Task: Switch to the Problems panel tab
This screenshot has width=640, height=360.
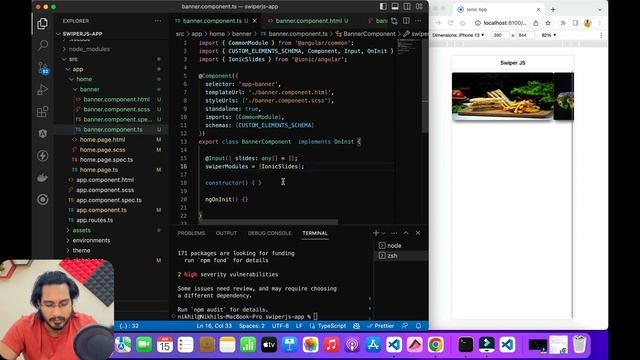Action: [191, 233]
